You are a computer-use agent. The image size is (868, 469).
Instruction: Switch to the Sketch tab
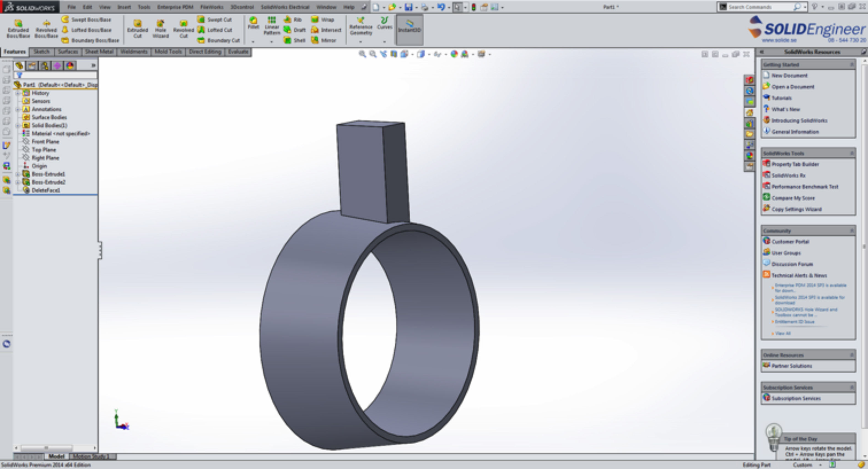(41, 51)
